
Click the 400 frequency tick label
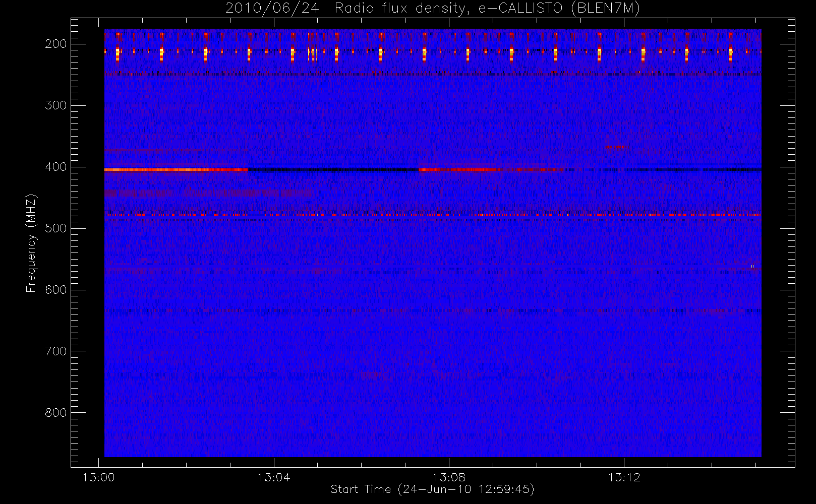(56, 167)
